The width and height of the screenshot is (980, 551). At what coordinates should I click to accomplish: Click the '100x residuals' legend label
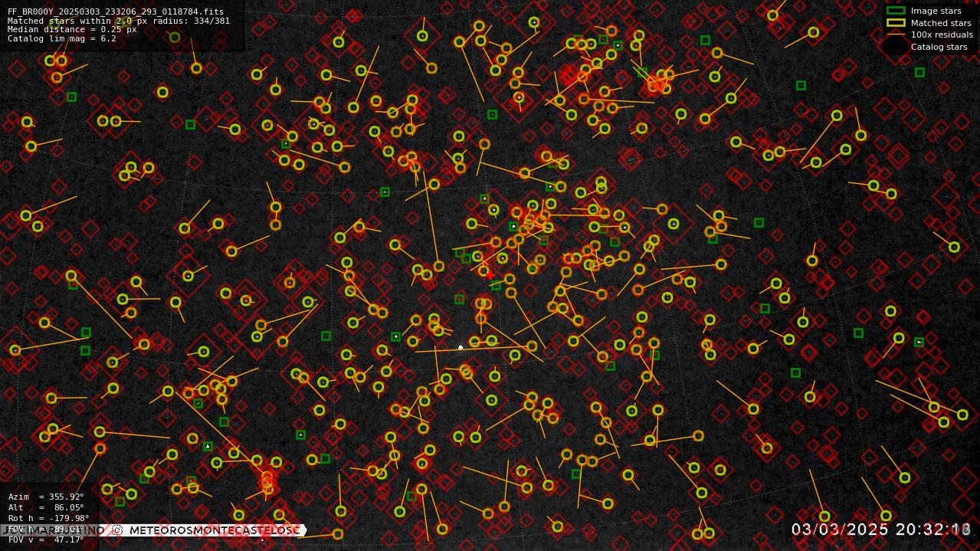942,34
